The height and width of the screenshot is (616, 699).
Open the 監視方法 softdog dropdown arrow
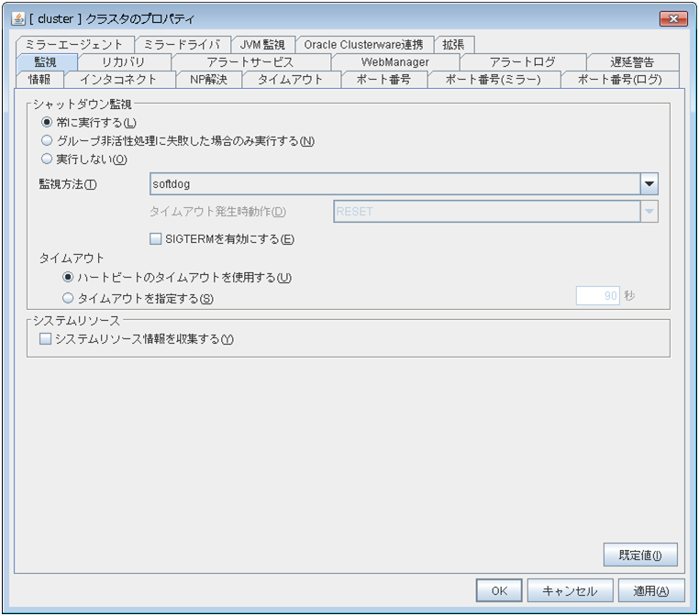649,184
